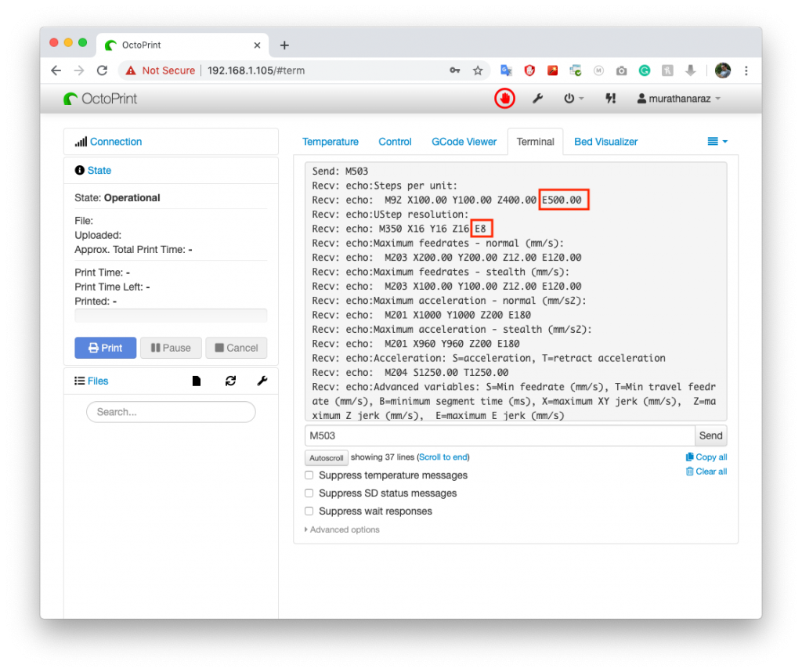802x672 pixels.
Task: Open the murathanaraz user menu
Action: pos(678,99)
